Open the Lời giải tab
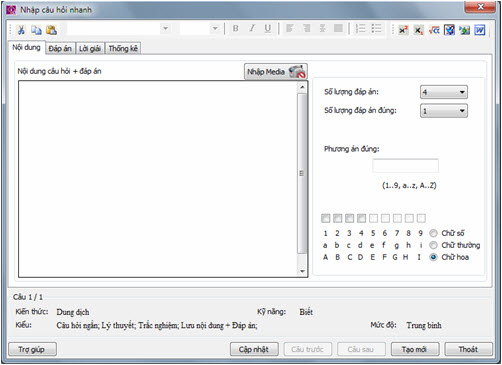This screenshot has height=365, width=502. [x=90, y=49]
